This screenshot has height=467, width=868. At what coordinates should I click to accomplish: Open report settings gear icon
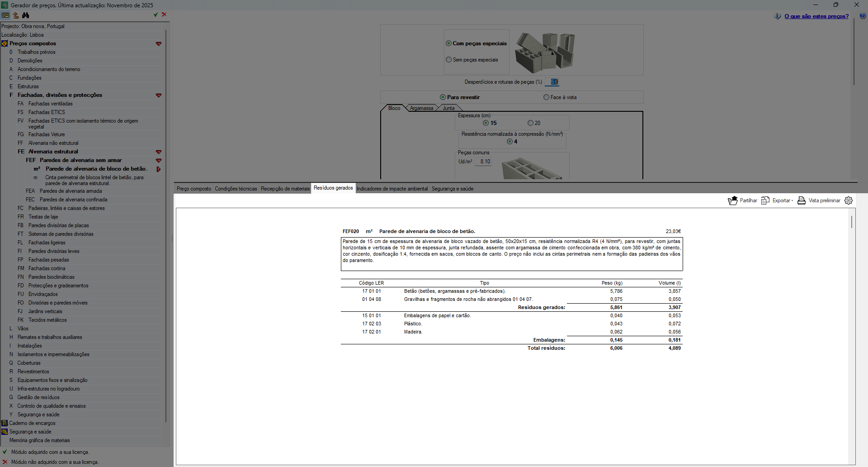coord(849,200)
